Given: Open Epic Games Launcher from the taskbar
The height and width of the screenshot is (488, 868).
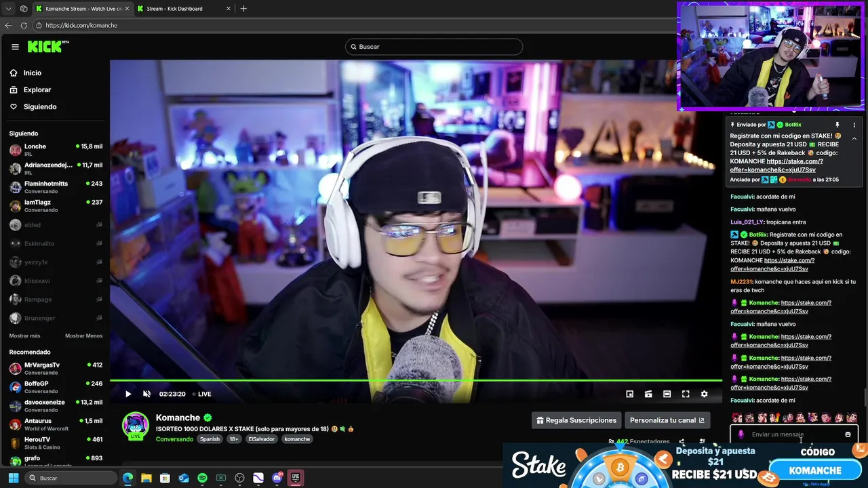Looking at the screenshot, I should 296,478.
